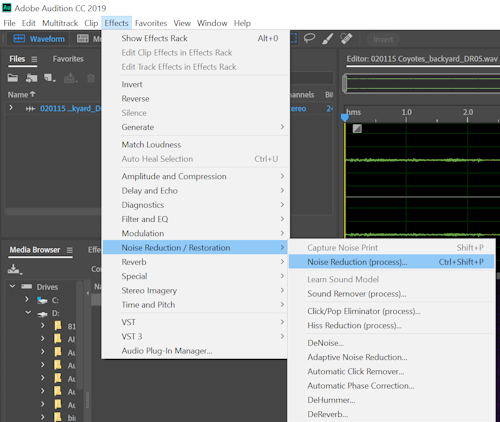Switch to the Favorites panel tab
500x422 pixels.
click(68, 59)
